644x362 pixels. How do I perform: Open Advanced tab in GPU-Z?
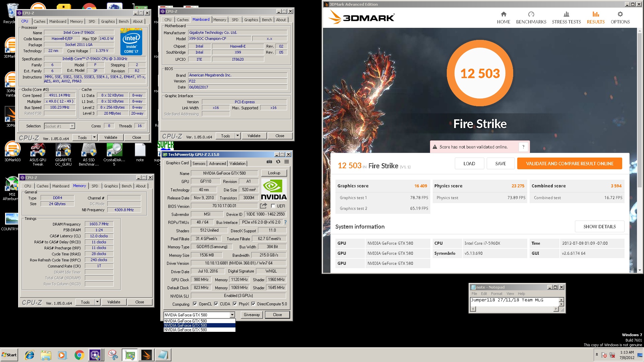(217, 164)
